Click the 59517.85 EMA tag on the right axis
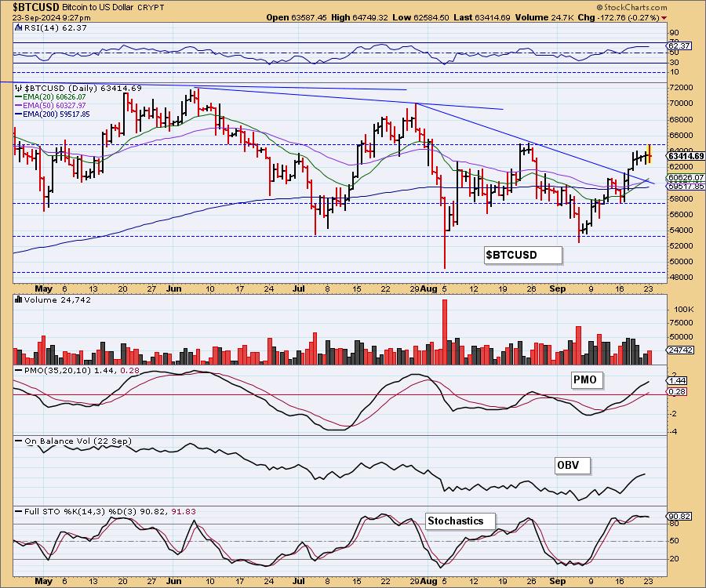Viewport: 706px width, 588px height. 686,186
